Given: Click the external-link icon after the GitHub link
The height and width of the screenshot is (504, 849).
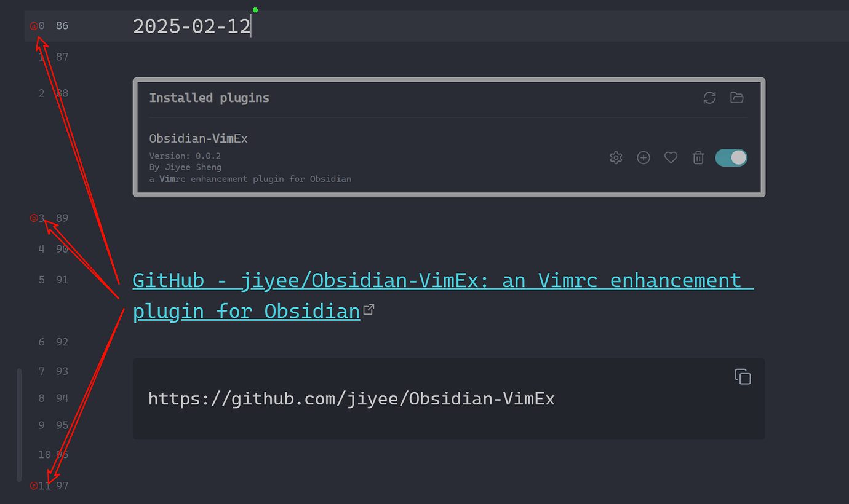Looking at the screenshot, I should (369, 309).
